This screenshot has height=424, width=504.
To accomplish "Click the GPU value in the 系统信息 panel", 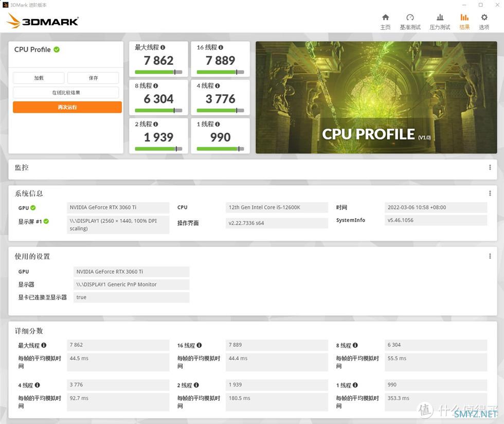I will 118,207.
